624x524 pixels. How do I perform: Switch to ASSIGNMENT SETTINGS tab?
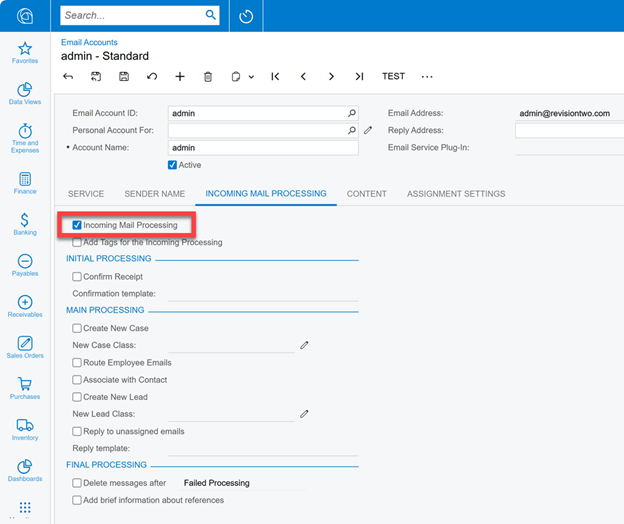[x=456, y=194]
